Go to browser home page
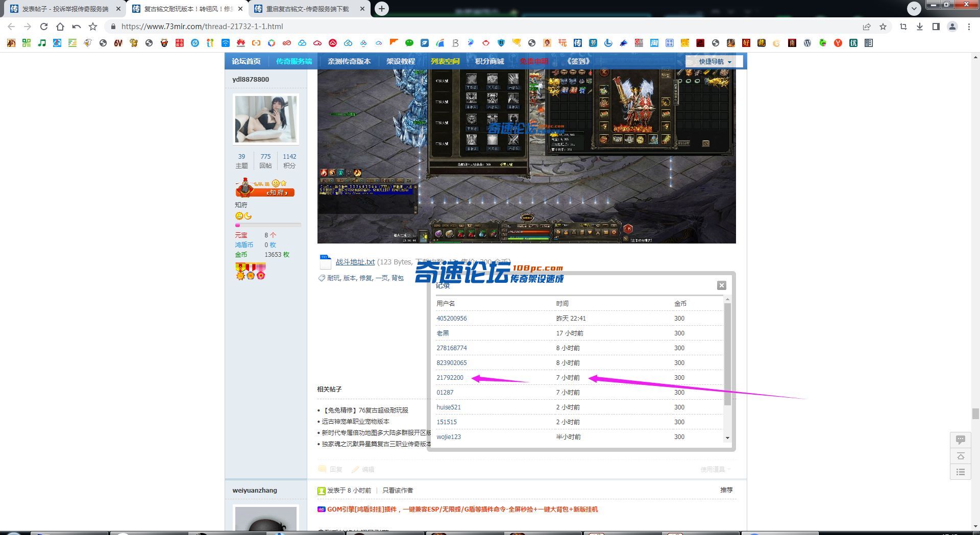Screen dimensions: 980x535 tap(60, 27)
